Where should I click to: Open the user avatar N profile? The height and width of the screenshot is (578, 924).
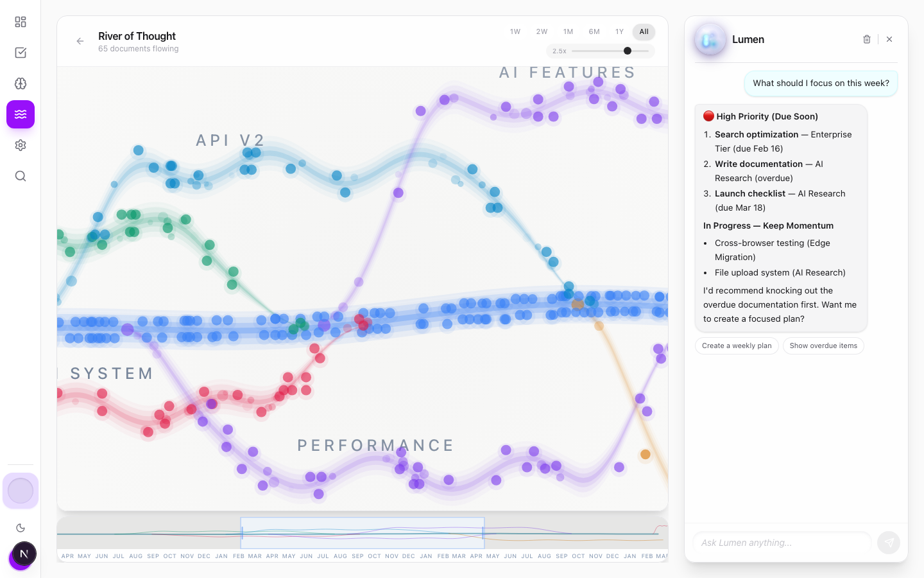pos(24,554)
